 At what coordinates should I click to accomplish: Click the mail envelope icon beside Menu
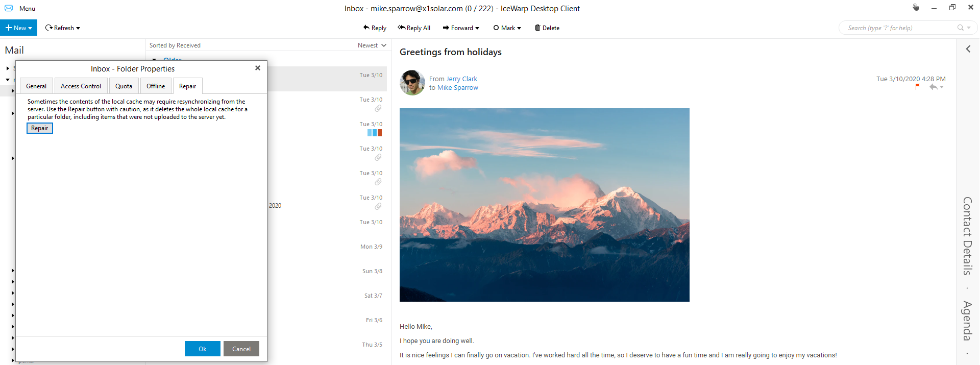tap(9, 8)
